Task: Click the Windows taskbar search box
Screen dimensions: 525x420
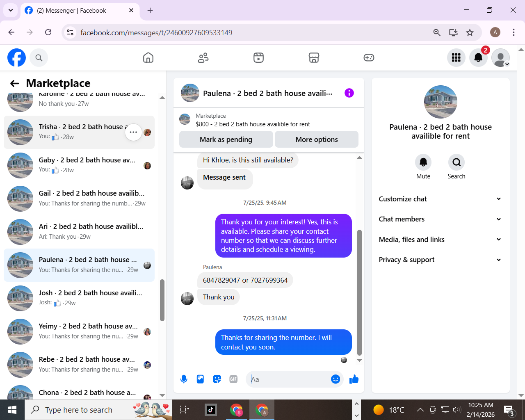Action: (x=98, y=410)
